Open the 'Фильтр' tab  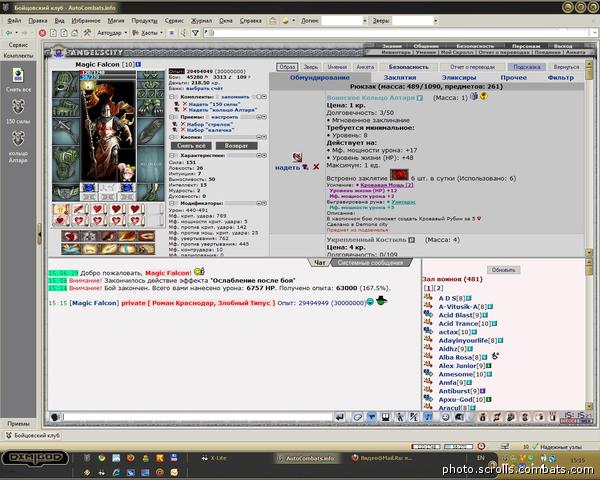point(561,78)
